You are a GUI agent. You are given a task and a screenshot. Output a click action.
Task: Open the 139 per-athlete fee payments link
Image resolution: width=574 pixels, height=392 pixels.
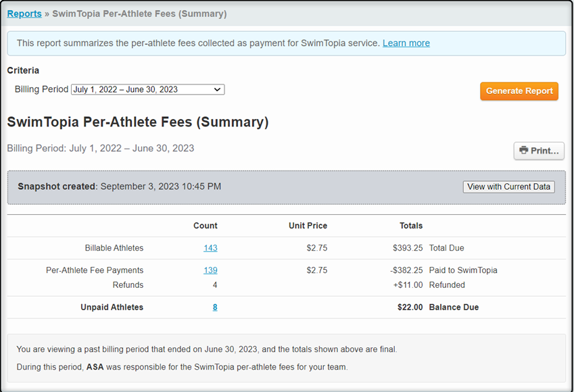coord(210,270)
